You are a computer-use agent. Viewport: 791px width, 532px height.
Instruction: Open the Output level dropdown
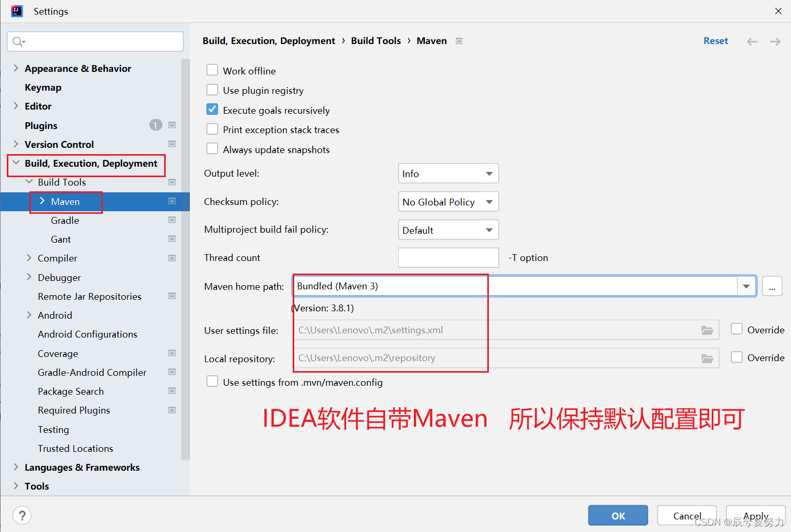point(448,173)
